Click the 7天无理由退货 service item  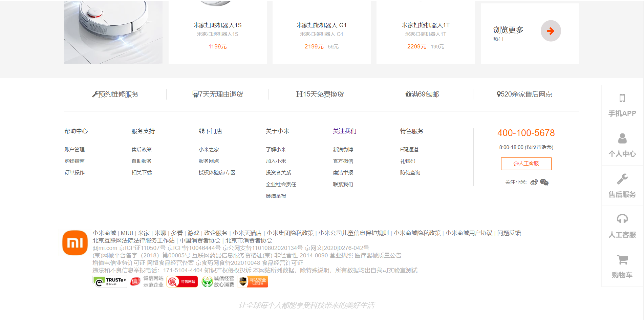click(x=218, y=94)
